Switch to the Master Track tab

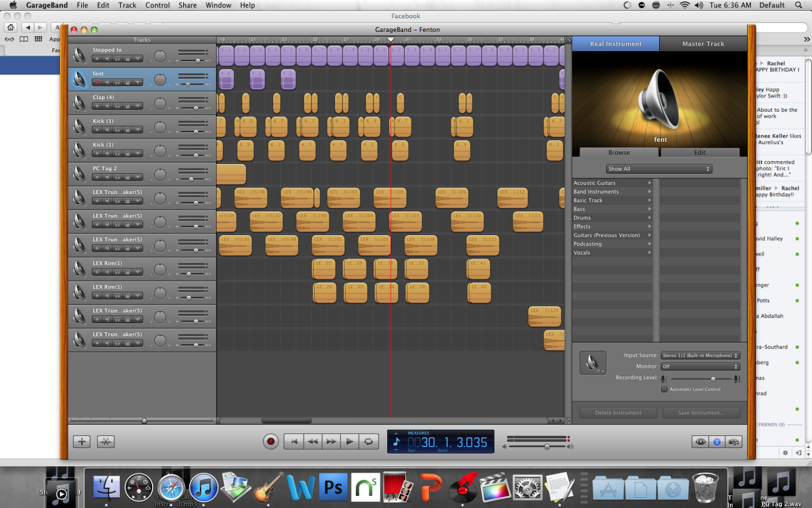point(703,44)
